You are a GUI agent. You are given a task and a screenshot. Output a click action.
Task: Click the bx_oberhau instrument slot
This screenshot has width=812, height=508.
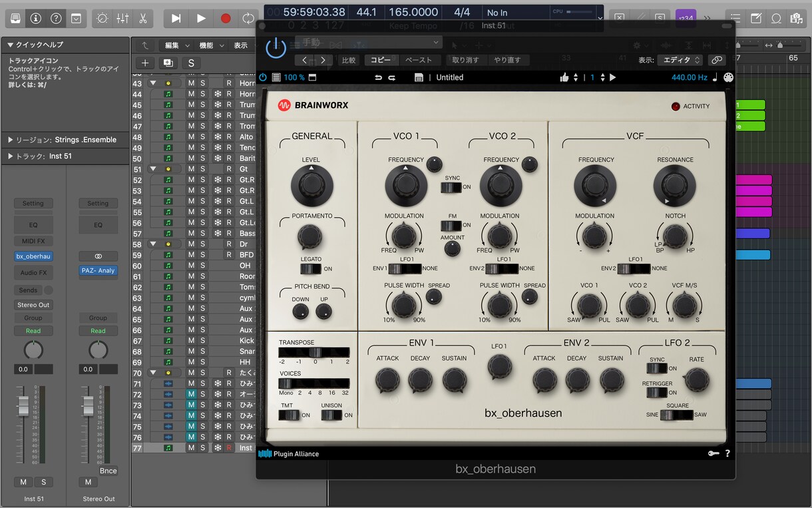pyautogui.click(x=33, y=256)
